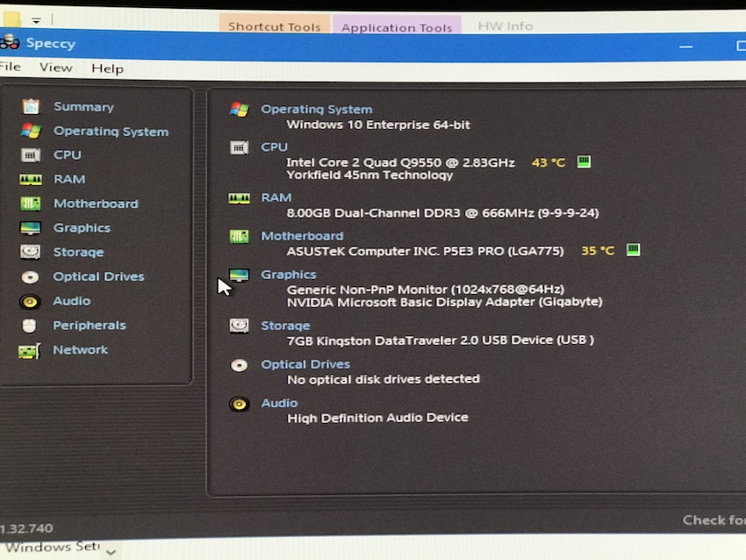Select Peripherals in the sidebar
Viewport: 746px width, 560px height.
tap(90, 326)
